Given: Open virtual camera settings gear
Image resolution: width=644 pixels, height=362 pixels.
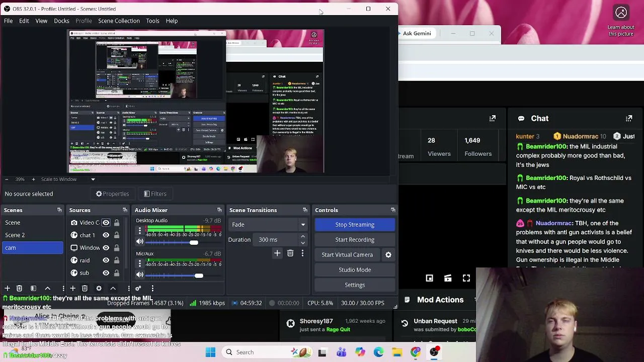Looking at the screenshot, I should coord(388,255).
